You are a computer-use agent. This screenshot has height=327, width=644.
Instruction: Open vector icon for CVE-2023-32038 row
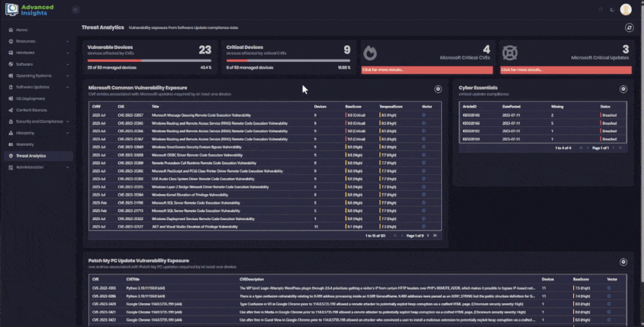[x=424, y=155]
